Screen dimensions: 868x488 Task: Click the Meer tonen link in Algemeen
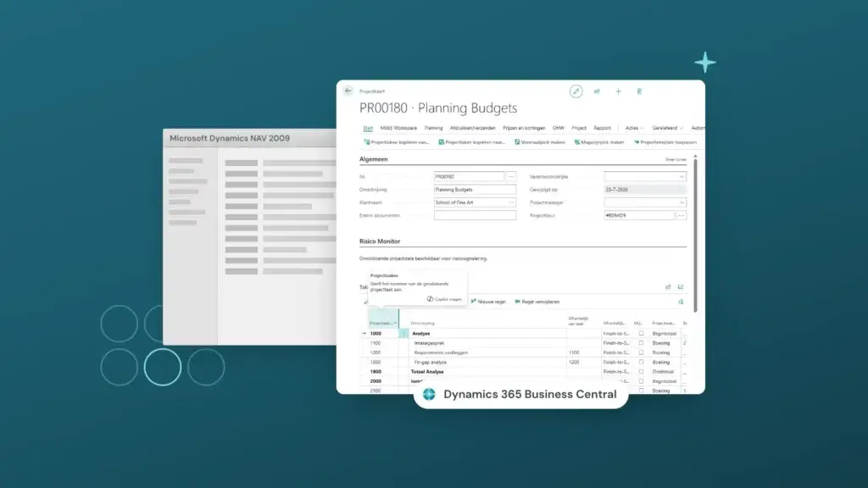click(676, 159)
